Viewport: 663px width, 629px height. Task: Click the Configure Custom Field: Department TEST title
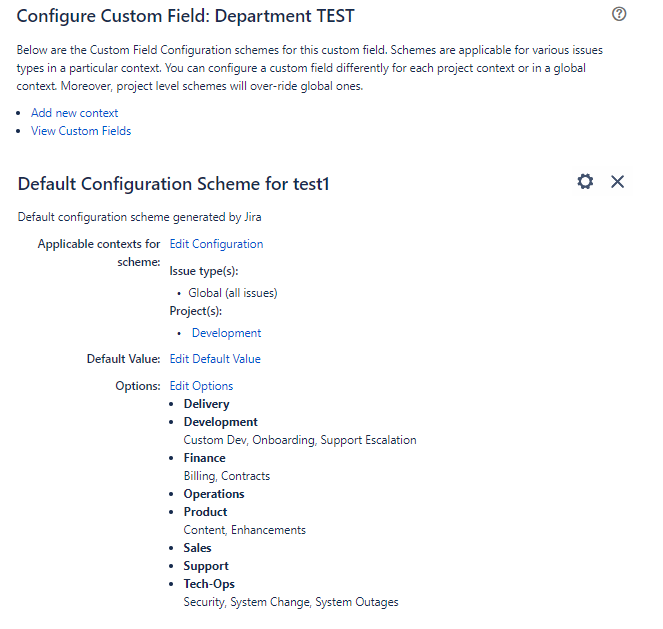186,17
